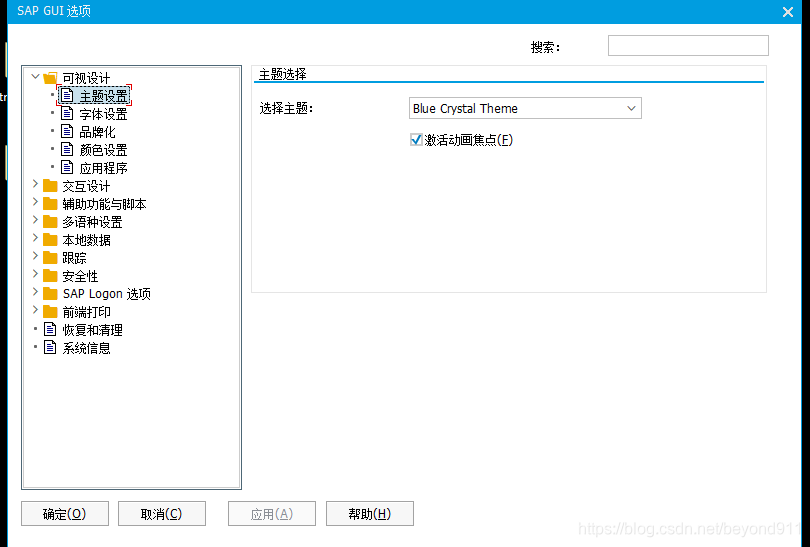Expand the 本地数据 tree node
This screenshot has height=547, width=810.
(35, 238)
